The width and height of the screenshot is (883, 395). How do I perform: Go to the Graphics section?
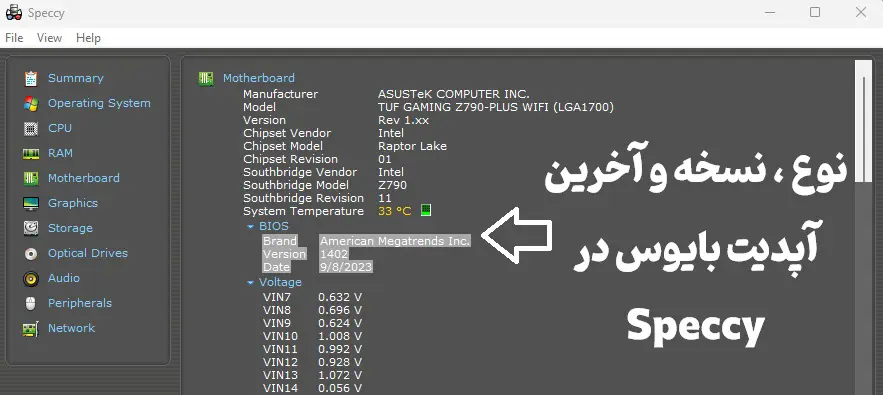[x=73, y=203]
